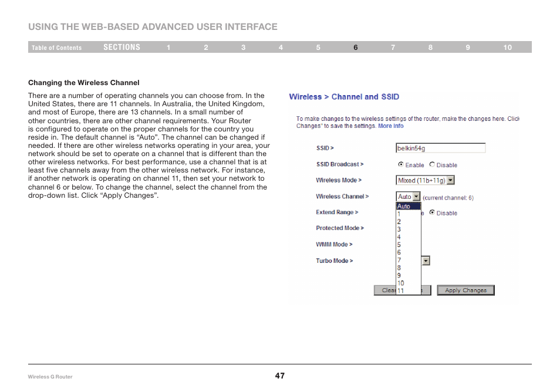Image resolution: width=560 pixels, height=392 pixels.
Task: Open the More Info link
Action: point(391,126)
